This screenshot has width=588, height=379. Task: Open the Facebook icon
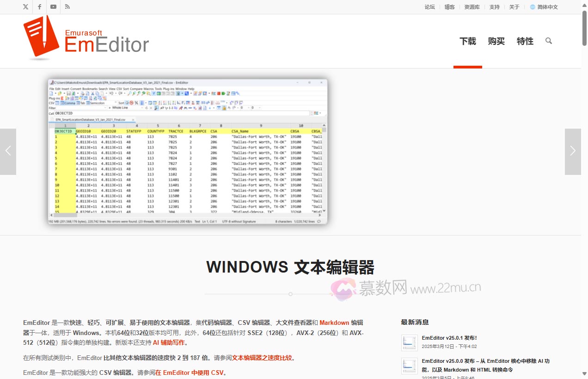[39, 7]
